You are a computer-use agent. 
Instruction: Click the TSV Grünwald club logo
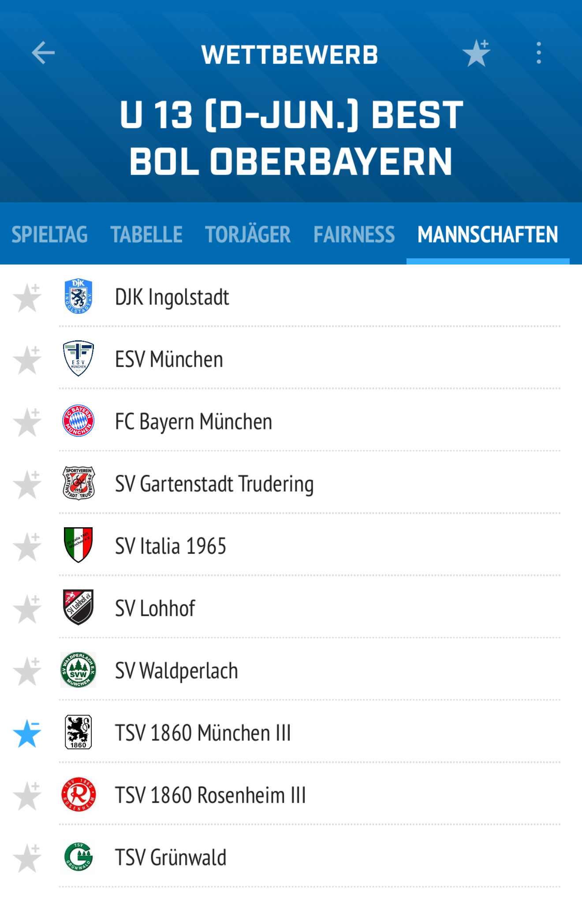click(78, 857)
